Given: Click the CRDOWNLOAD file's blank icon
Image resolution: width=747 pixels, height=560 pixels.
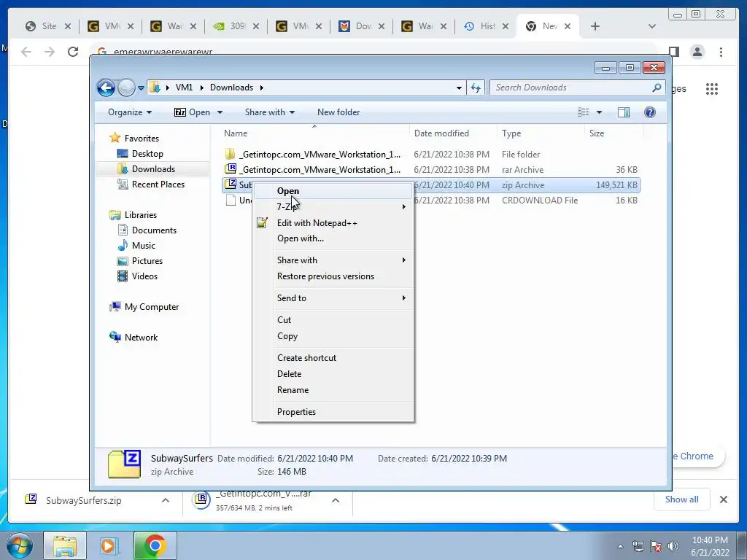Looking at the screenshot, I should (231, 200).
